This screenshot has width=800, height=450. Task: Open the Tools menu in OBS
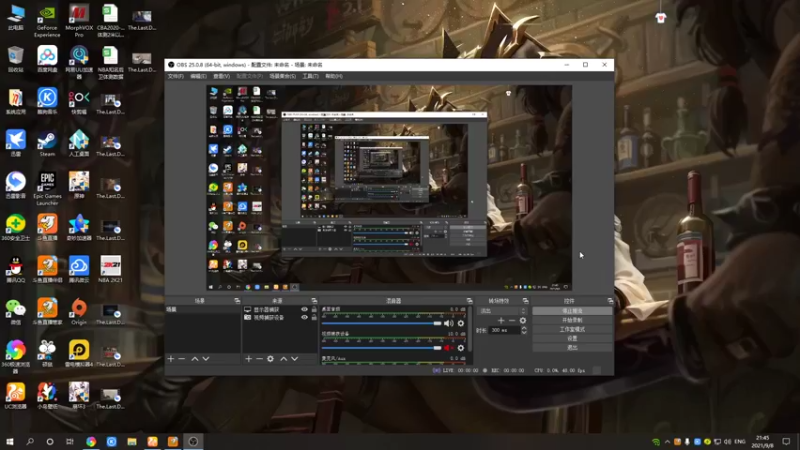coord(310,76)
